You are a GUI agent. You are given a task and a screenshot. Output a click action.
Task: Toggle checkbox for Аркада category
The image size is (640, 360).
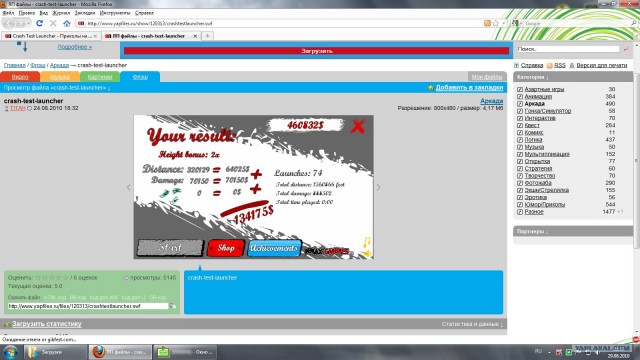pos(520,104)
